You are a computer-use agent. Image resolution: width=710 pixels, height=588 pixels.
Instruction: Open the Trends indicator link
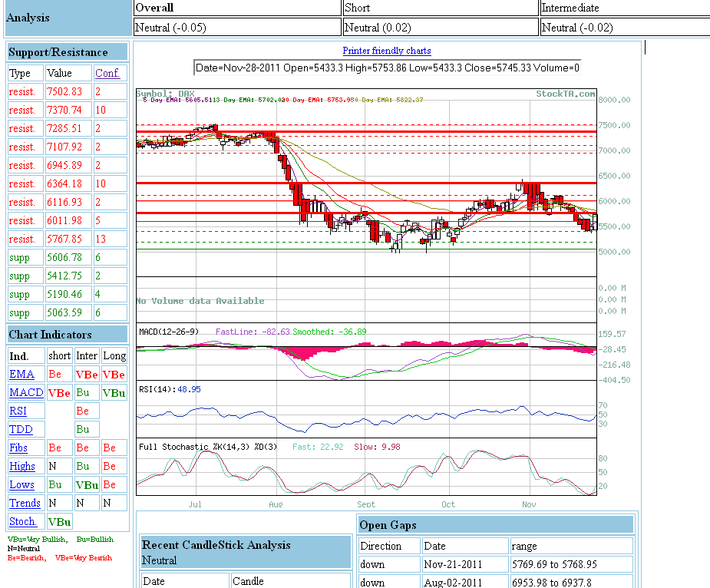pos(25,504)
